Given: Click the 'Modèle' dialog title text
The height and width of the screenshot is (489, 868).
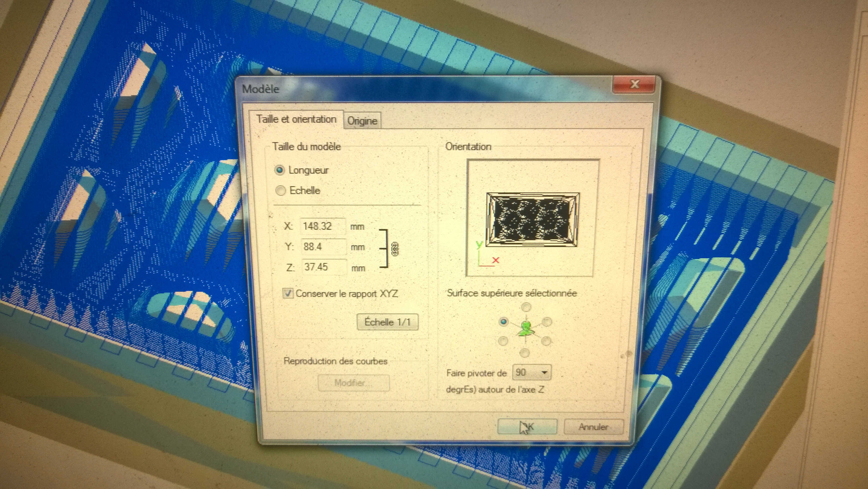Looking at the screenshot, I should pyautogui.click(x=260, y=89).
